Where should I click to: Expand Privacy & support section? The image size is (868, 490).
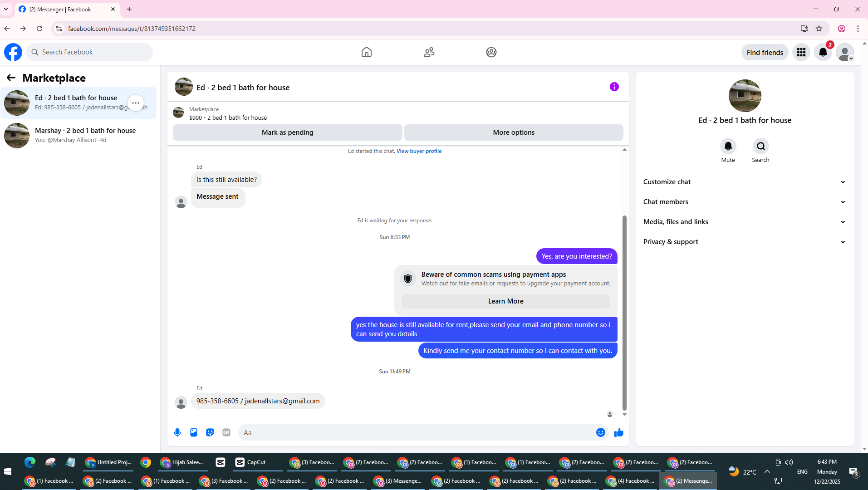point(745,242)
